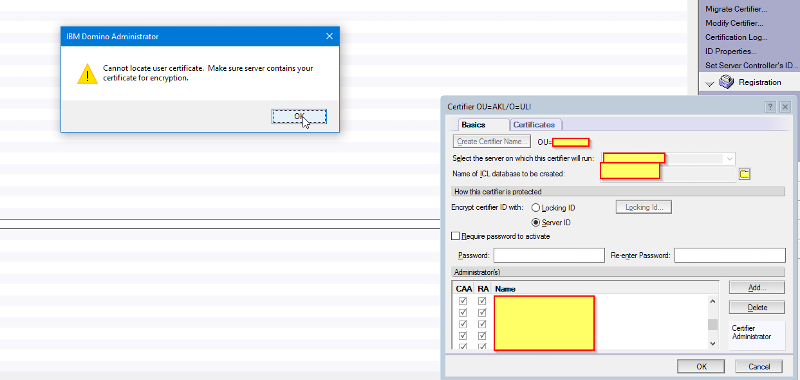The height and width of the screenshot is (380, 800).
Task: Click Delete administrator button
Action: coord(757,308)
